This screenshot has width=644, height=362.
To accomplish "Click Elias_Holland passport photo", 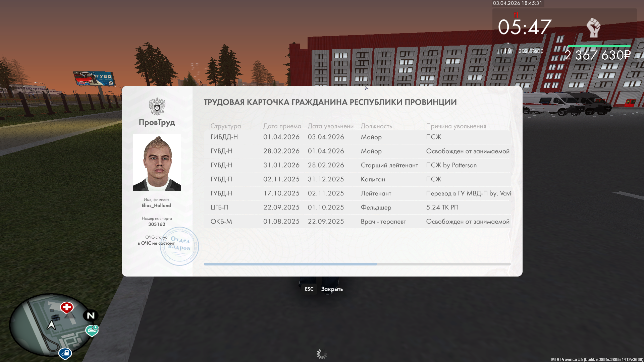I will coord(157,162).
